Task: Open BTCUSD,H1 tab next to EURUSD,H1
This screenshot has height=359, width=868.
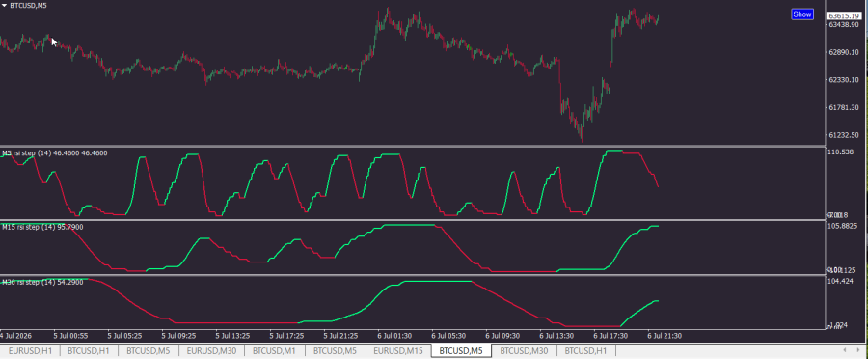Action: pos(89,350)
